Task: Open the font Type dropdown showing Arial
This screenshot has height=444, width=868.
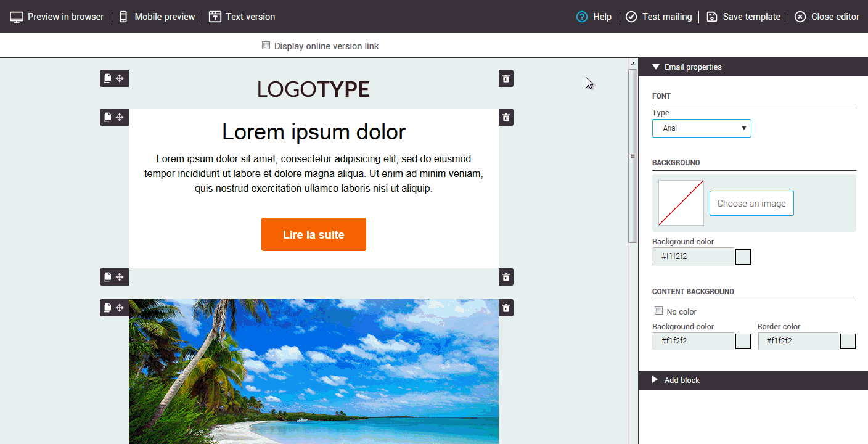Action: 702,128
